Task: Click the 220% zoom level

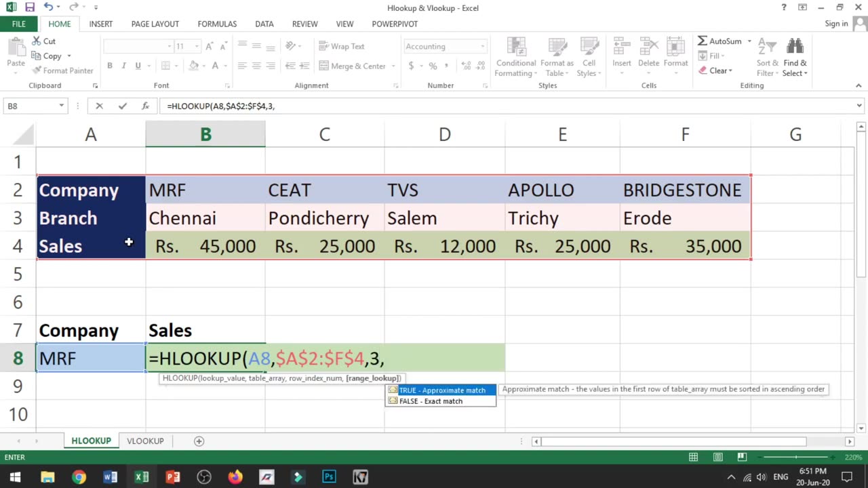Action: (853, 457)
